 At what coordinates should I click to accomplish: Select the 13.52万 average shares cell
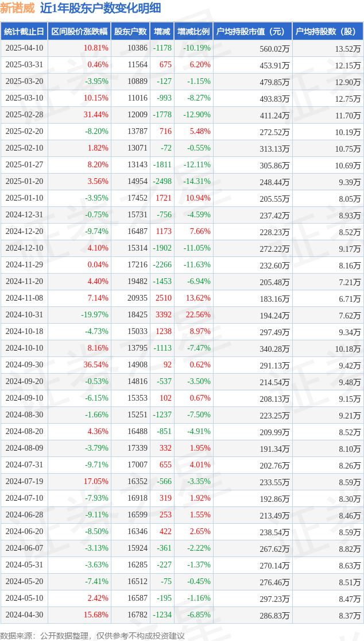(348, 48)
